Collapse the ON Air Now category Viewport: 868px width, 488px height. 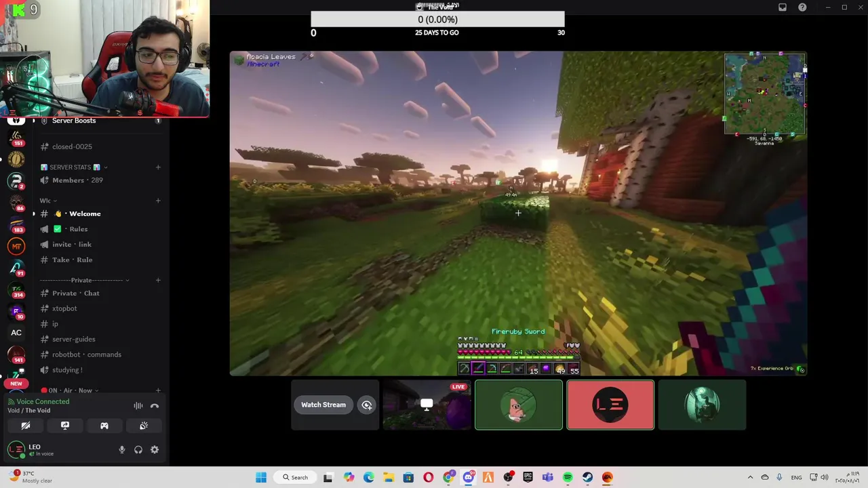(70, 390)
